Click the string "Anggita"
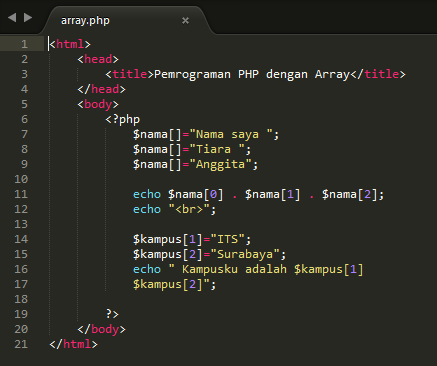 (220, 164)
